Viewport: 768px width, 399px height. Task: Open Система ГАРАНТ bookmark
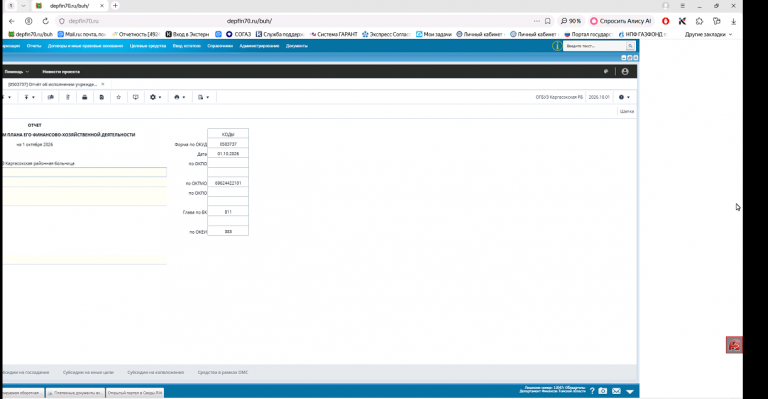(x=334, y=34)
